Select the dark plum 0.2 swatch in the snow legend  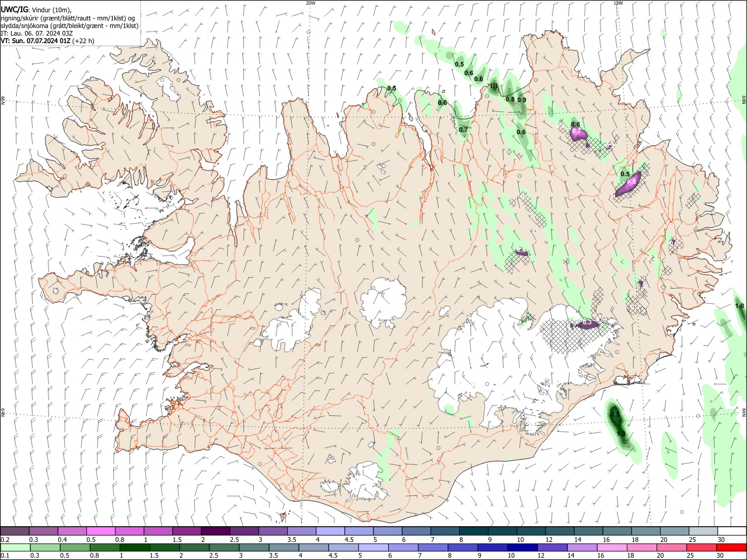tap(15, 531)
